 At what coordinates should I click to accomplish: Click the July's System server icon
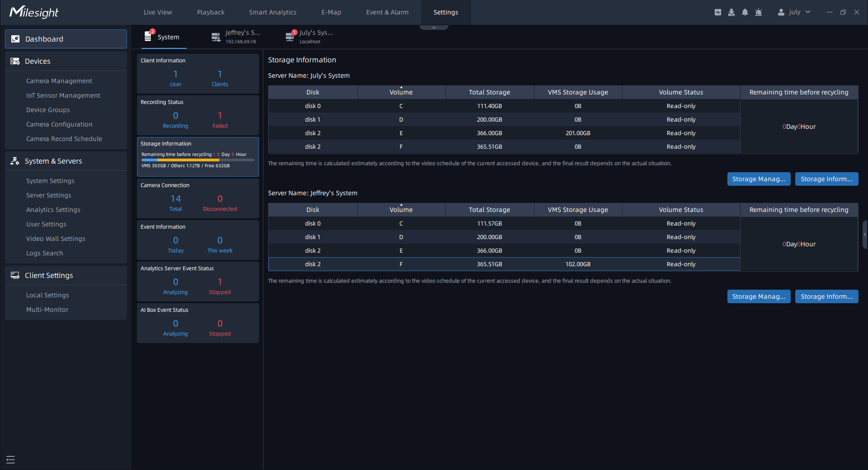coord(290,37)
